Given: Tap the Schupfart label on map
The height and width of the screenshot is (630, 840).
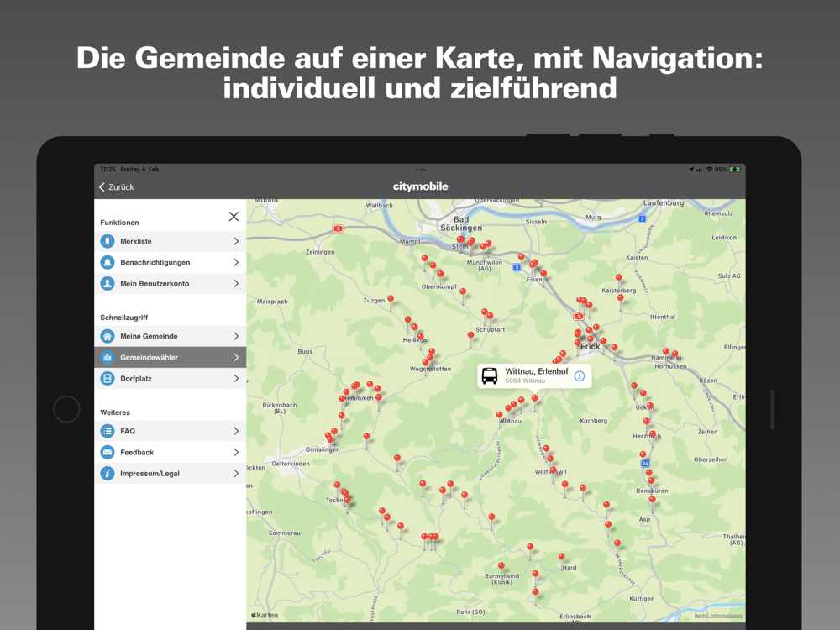Looking at the screenshot, I should (491, 330).
